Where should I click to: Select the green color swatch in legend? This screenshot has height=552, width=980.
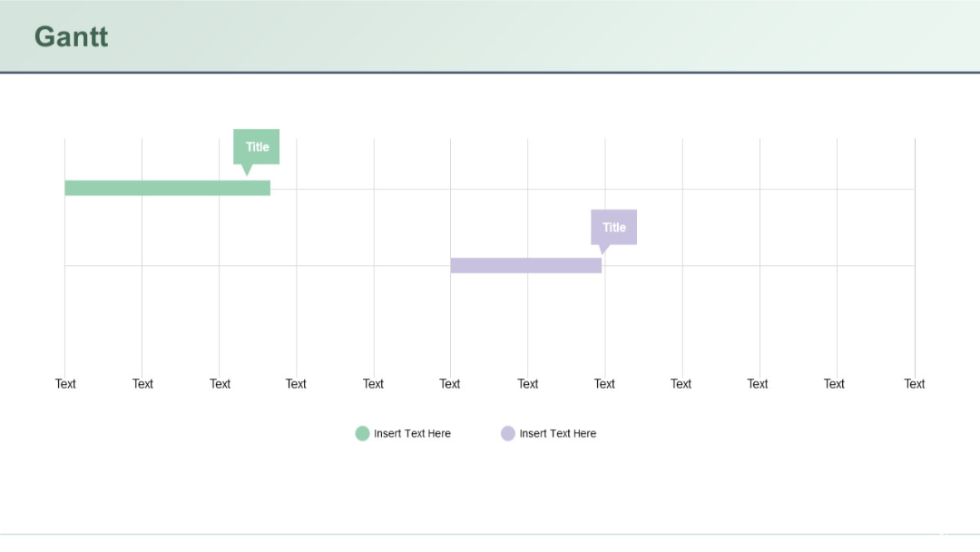(x=363, y=433)
